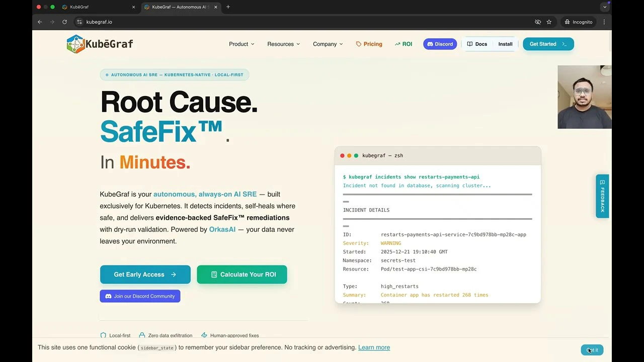This screenshot has height=362, width=644.
Task: Close the first KubeGraf browser tab
Action: click(133, 7)
